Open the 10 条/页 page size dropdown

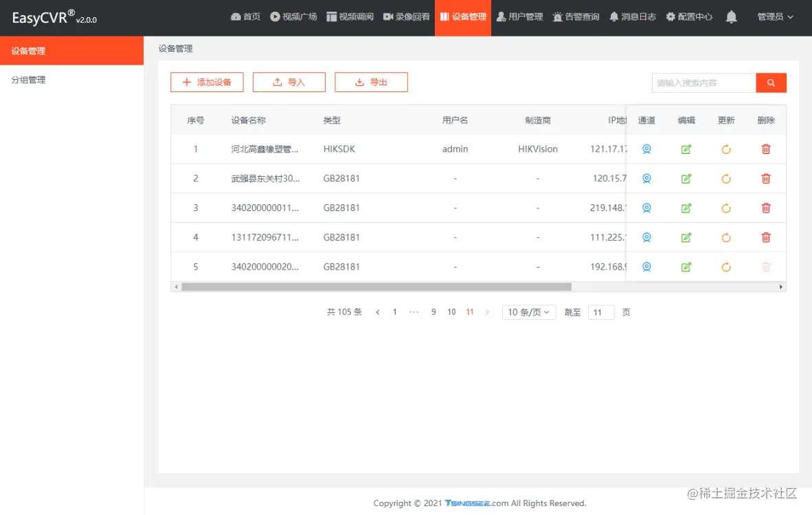[529, 312]
